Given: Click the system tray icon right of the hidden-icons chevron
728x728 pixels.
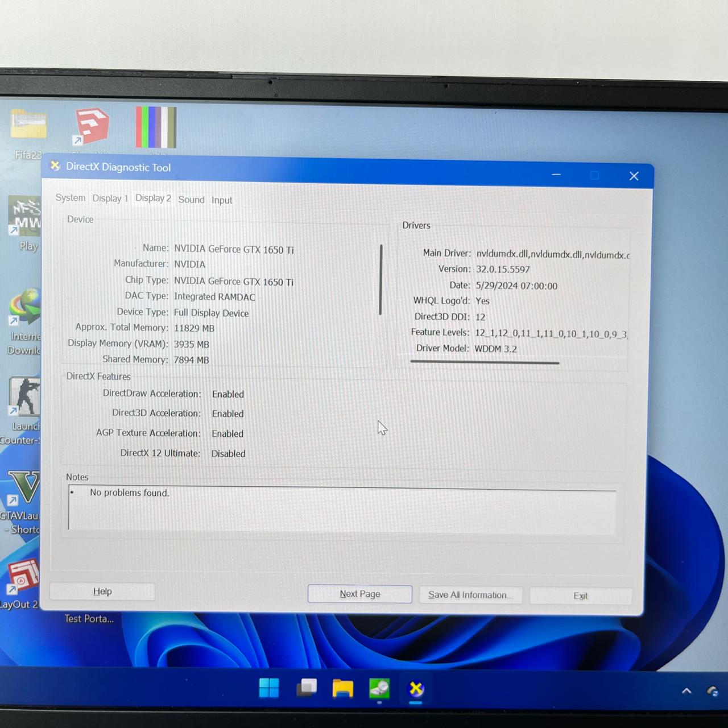Looking at the screenshot, I should [713, 691].
